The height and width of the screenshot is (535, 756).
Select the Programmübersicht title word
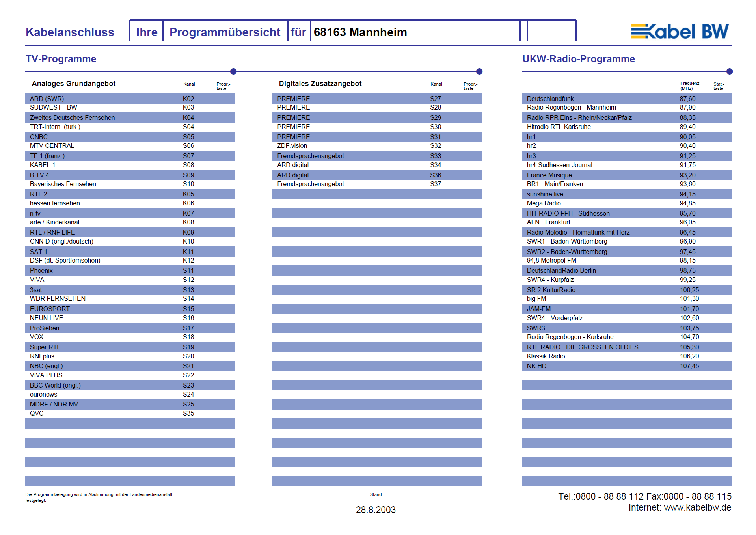tap(225, 32)
